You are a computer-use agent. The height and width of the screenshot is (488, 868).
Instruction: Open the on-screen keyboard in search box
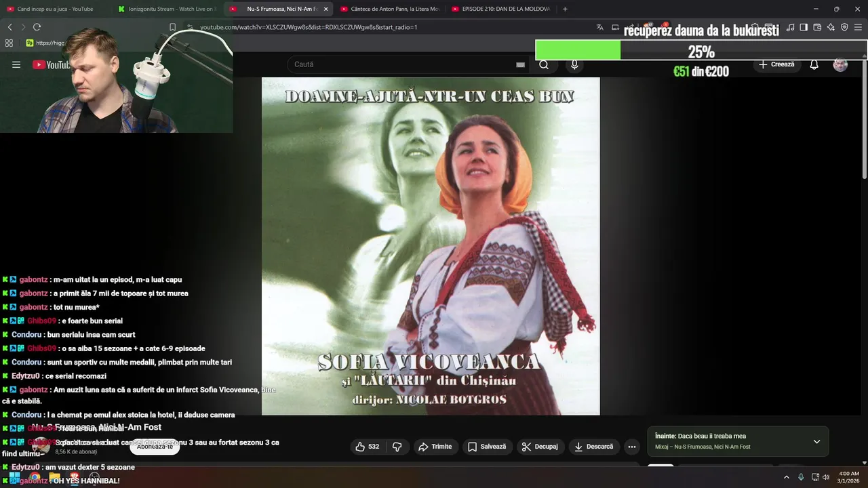tap(520, 64)
